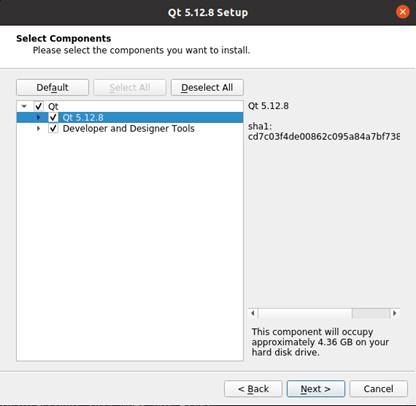Screen dimensions: 416x406
Task: Select the Qt 5.12.8 tree row
Action: point(130,117)
